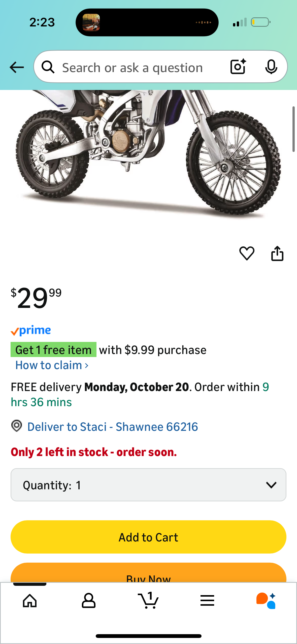Tap the delivery location pin icon

tap(17, 426)
